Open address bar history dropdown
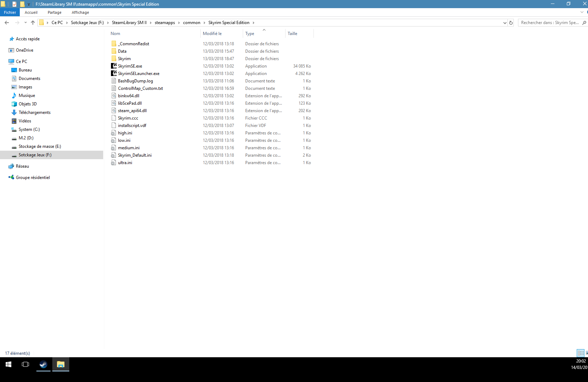Screen dimensions: 588x382 pyautogui.click(x=505, y=23)
